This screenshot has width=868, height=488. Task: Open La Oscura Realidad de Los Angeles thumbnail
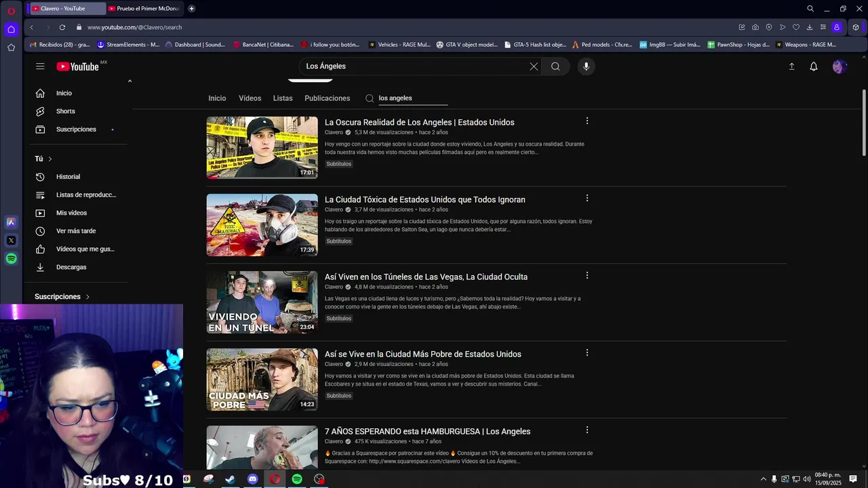[x=262, y=148]
